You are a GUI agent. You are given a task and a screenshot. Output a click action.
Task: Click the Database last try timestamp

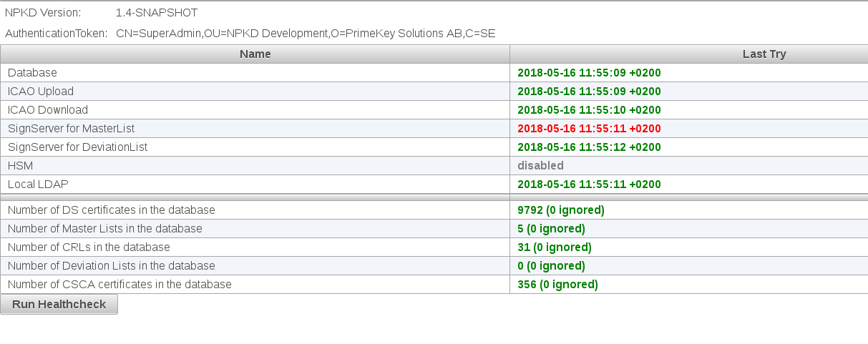click(589, 73)
